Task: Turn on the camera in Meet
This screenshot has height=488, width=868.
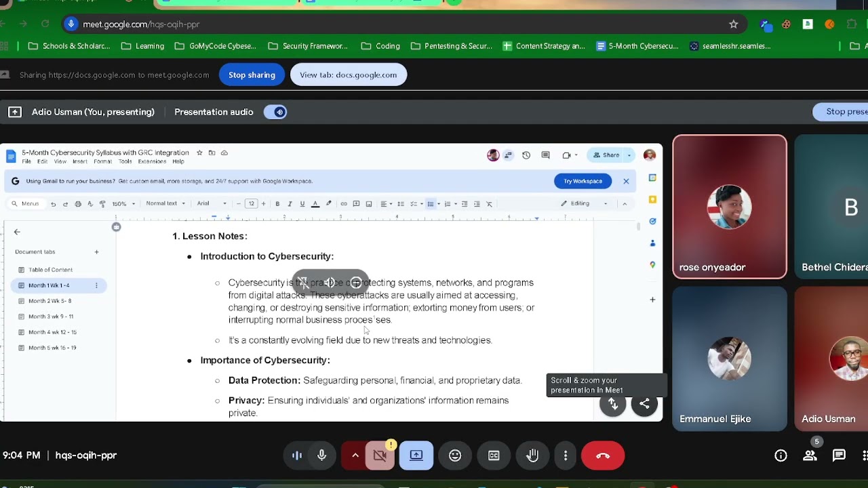Action: point(380,455)
